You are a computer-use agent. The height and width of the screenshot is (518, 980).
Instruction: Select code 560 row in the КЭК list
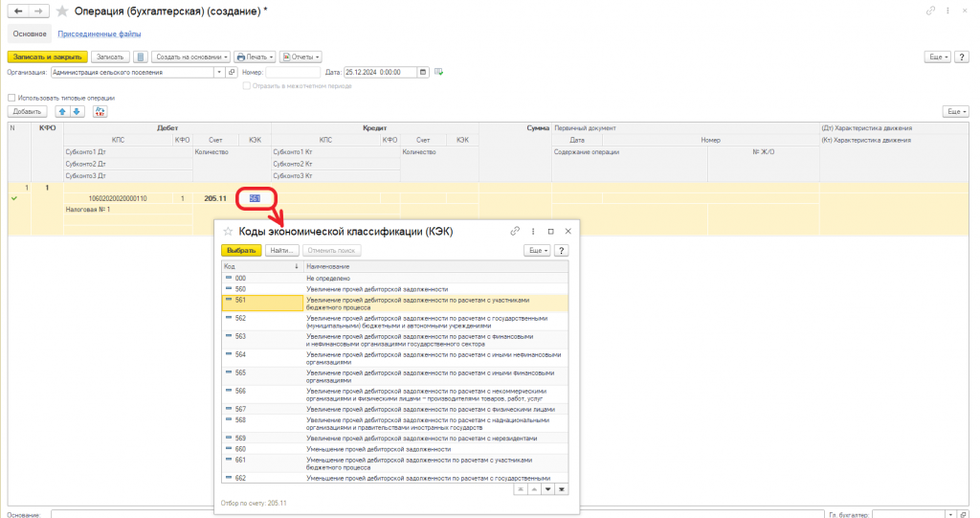click(x=395, y=289)
